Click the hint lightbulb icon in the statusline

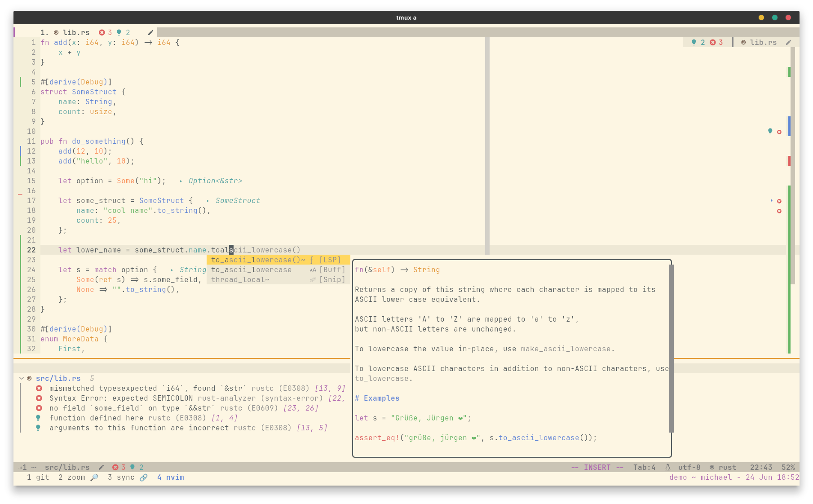click(x=133, y=467)
